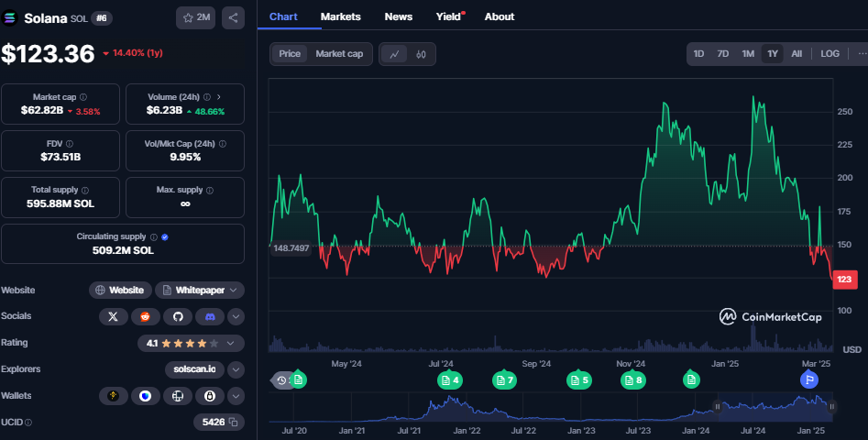Screen dimensions: 868x440
Task: Open the Markets tab
Action: pyautogui.click(x=340, y=16)
